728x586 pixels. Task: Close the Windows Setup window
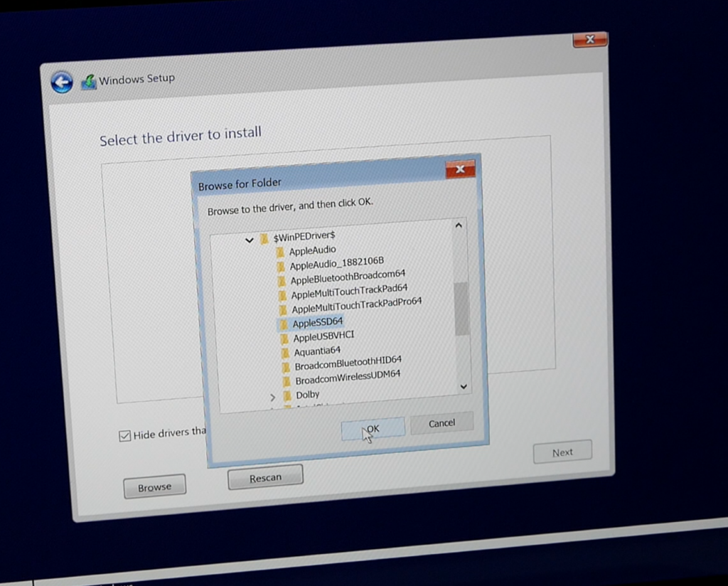590,39
